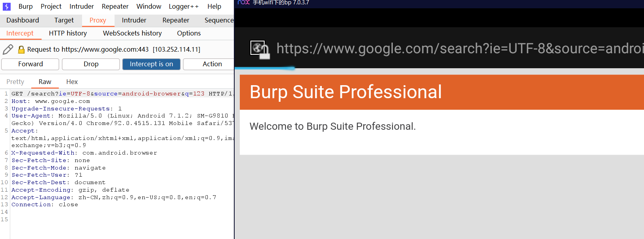This screenshot has height=239, width=644.
Task: Click the Welcome to Burp Suite Professional text
Action: pos(333,126)
